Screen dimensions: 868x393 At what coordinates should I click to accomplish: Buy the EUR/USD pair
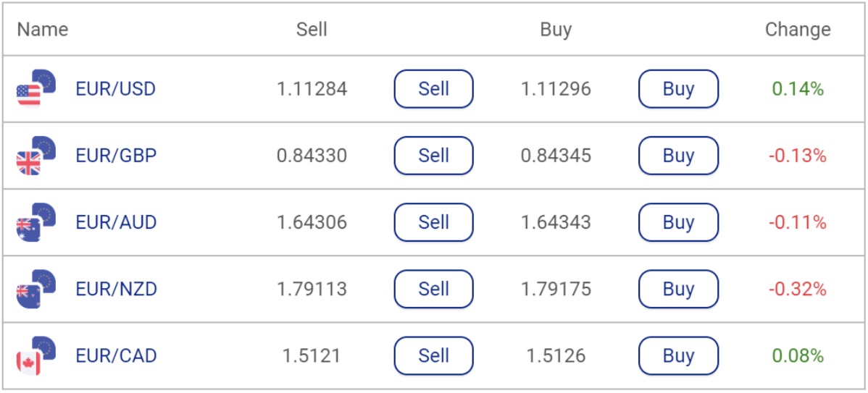(x=679, y=88)
